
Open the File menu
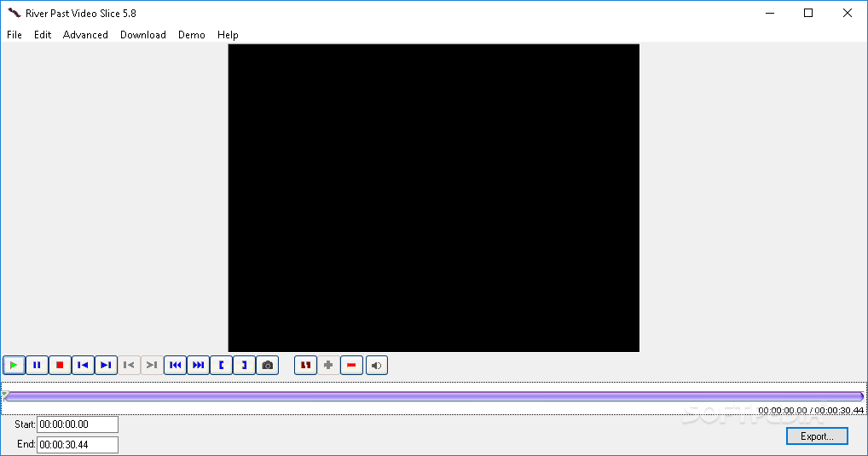[x=14, y=35]
